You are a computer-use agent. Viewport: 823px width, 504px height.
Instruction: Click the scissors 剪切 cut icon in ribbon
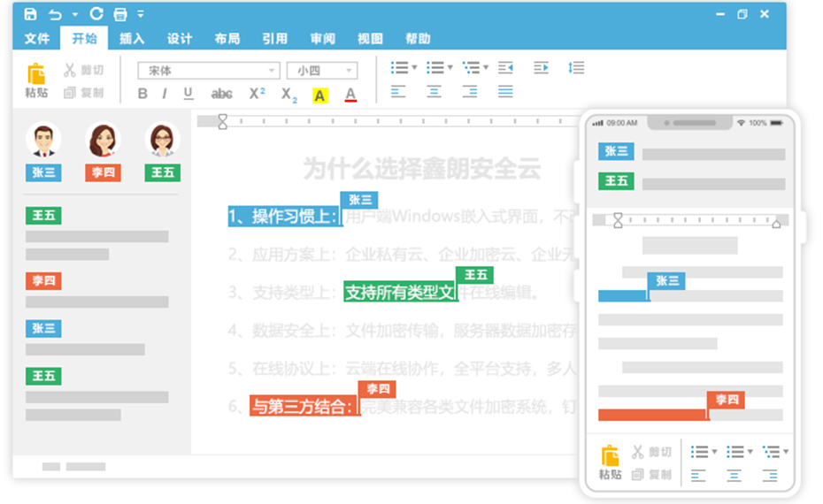click(70, 70)
